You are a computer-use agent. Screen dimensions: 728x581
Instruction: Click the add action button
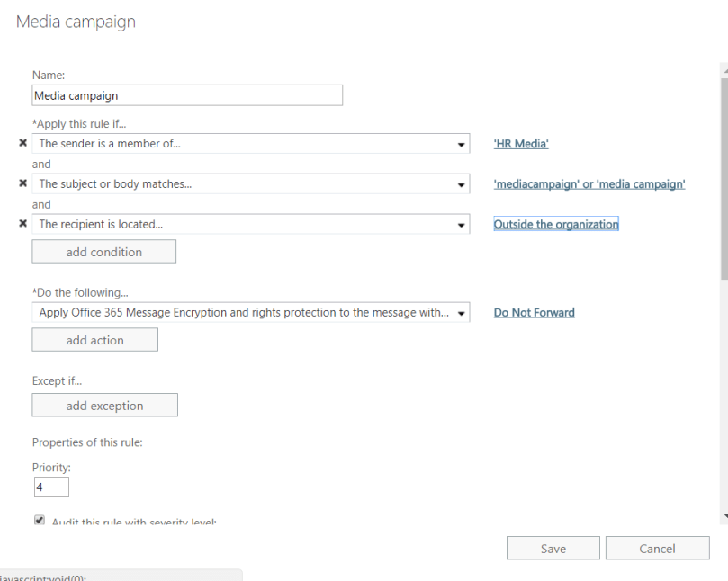click(94, 339)
